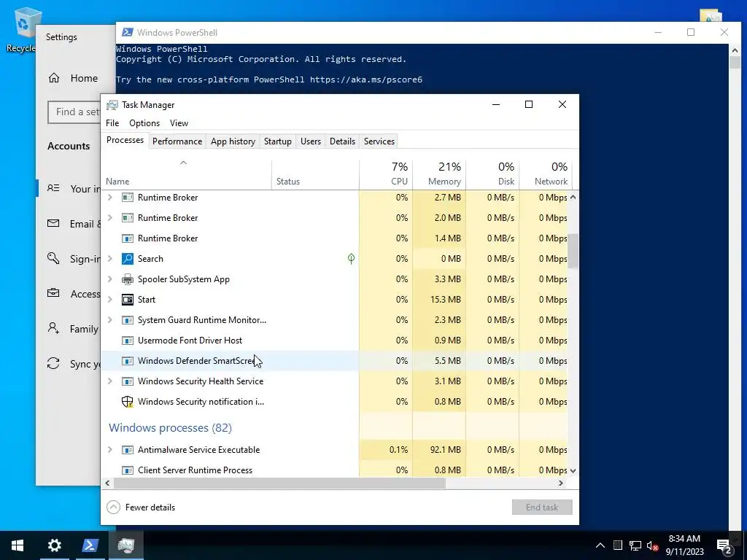
Task: Click the Spooler SubSystem App printer icon
Action: click(x=127, y=279)
